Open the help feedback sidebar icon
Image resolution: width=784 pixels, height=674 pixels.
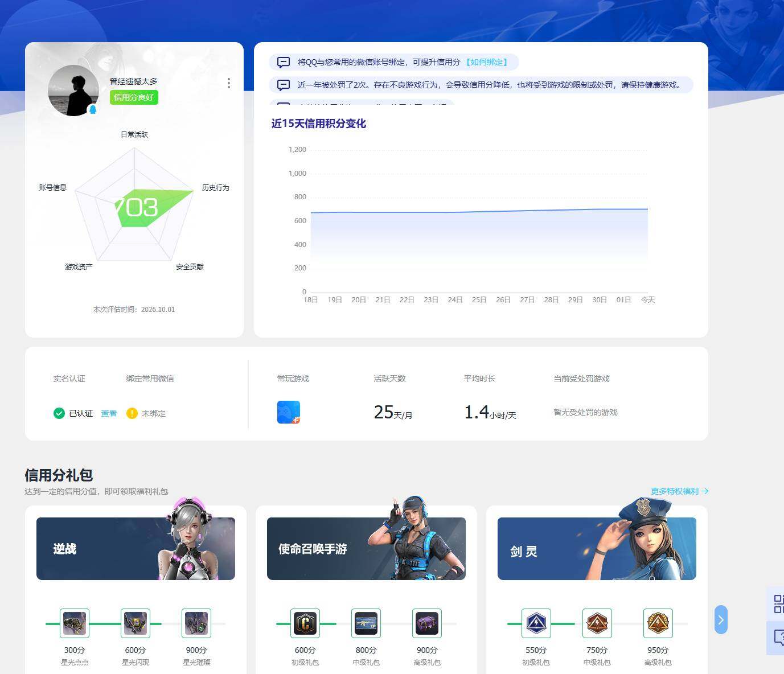click(778, 638)
